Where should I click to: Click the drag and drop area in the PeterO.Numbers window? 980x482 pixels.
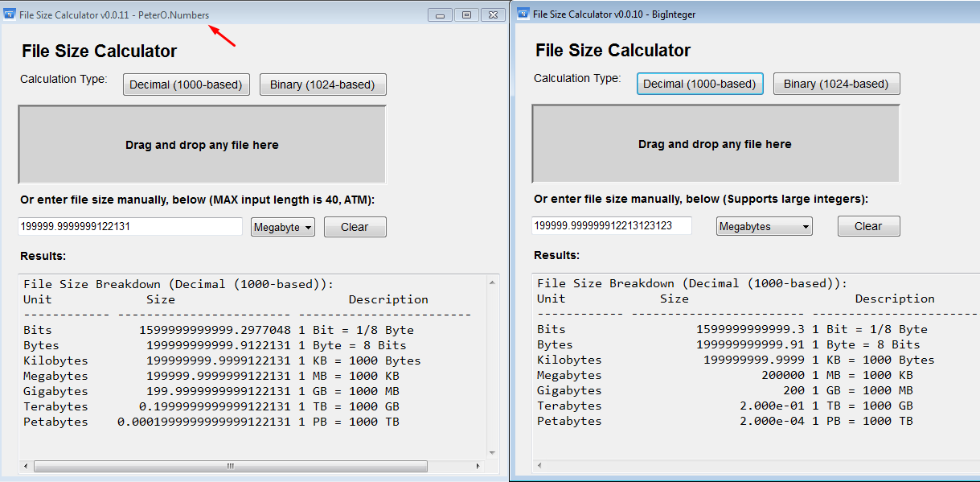pyautogui.click(x=202, y=145)
